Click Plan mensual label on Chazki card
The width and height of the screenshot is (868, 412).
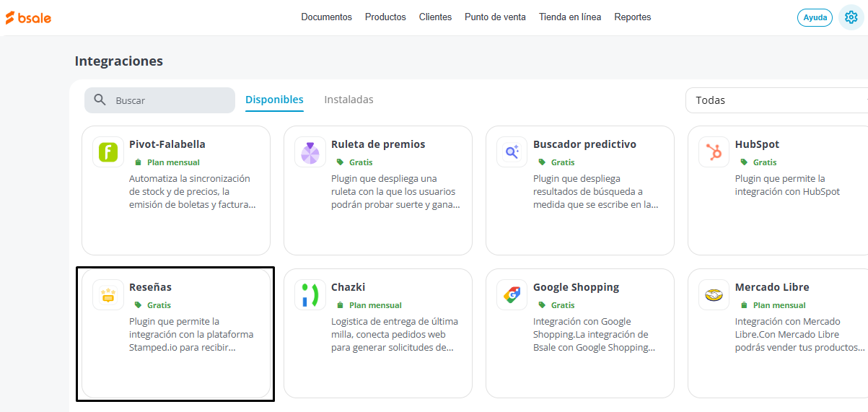point(375,305)
